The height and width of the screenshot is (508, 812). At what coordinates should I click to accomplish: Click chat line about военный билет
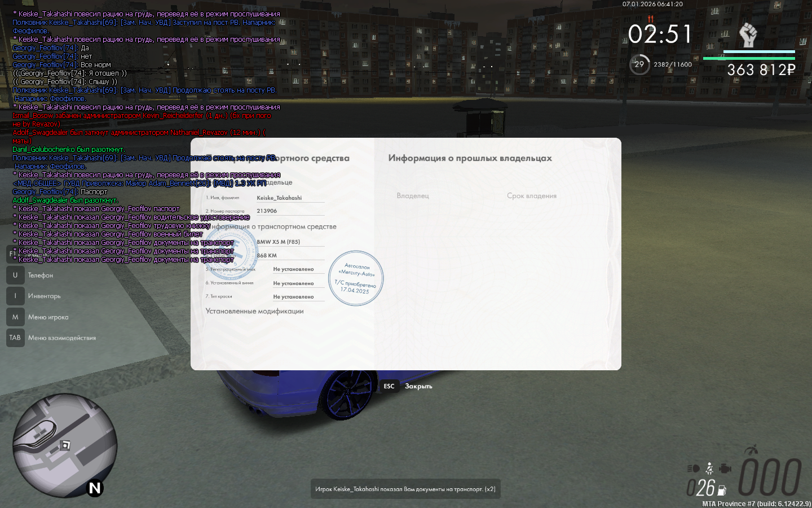point(108,234)
